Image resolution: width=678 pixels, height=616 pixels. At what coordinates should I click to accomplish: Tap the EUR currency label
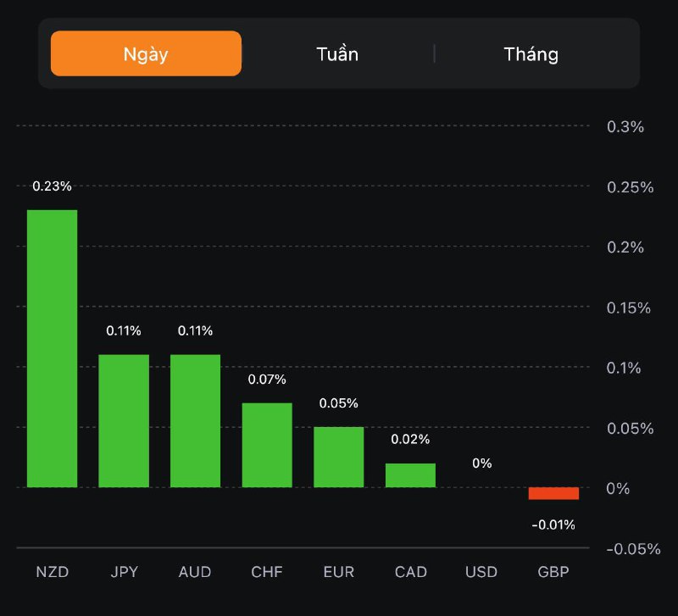click(x=339, y=572)
